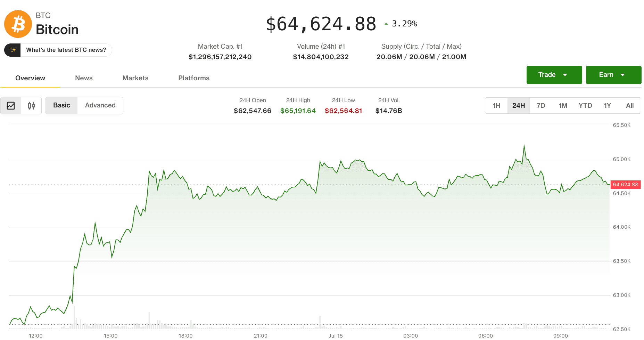Expand the Earn dropdown button
644x340 pixels.
[x=613, y=75]
